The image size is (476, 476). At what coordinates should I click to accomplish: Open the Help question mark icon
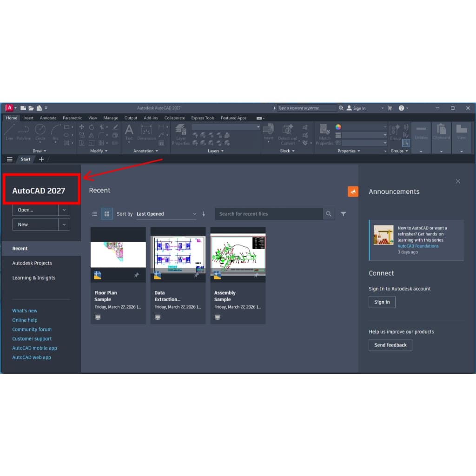click(x=401, y=108)
